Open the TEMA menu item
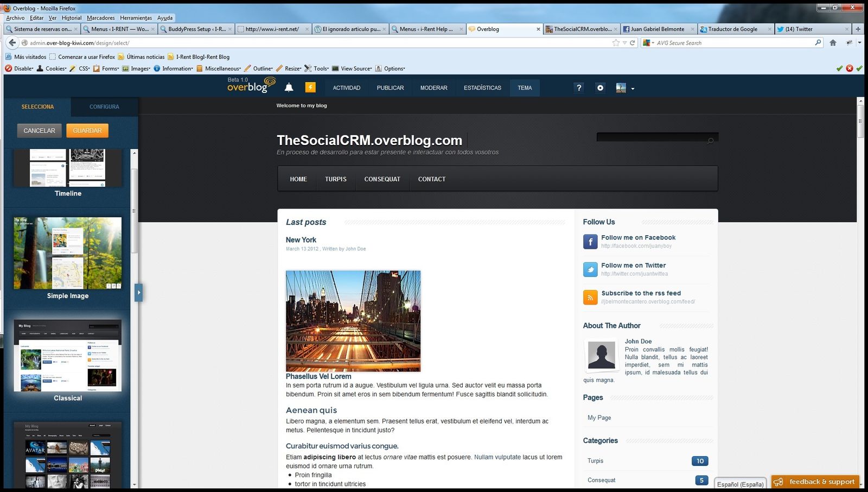Viewport: 868px width, 492px height. click(x=525, y=88)
